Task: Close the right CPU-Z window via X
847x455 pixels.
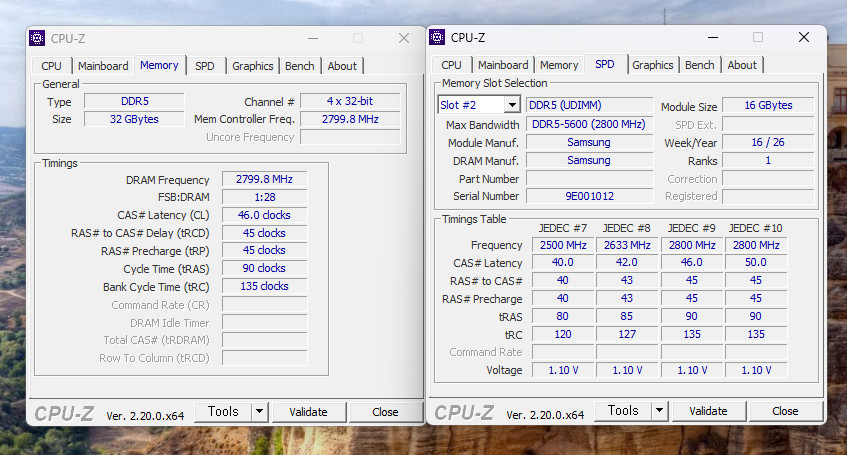Action: click(x=804, y=37)
